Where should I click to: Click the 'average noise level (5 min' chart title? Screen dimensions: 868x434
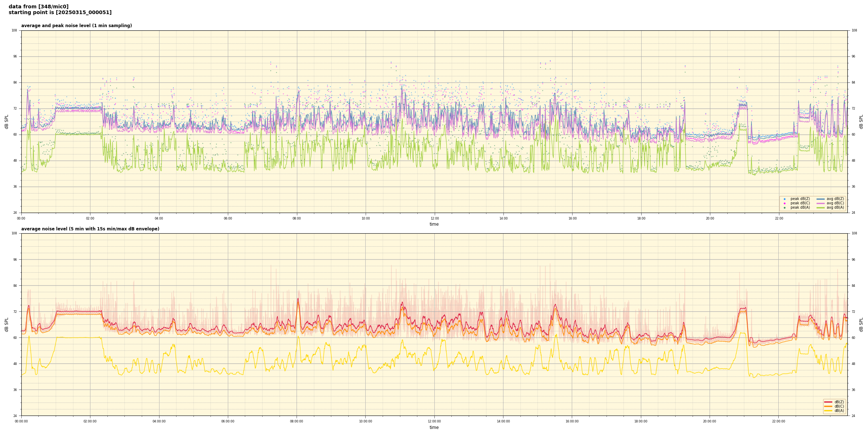90,229
